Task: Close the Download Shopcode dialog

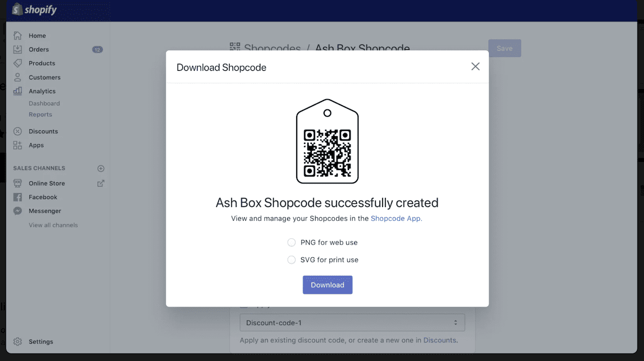Action: (475, 66)
